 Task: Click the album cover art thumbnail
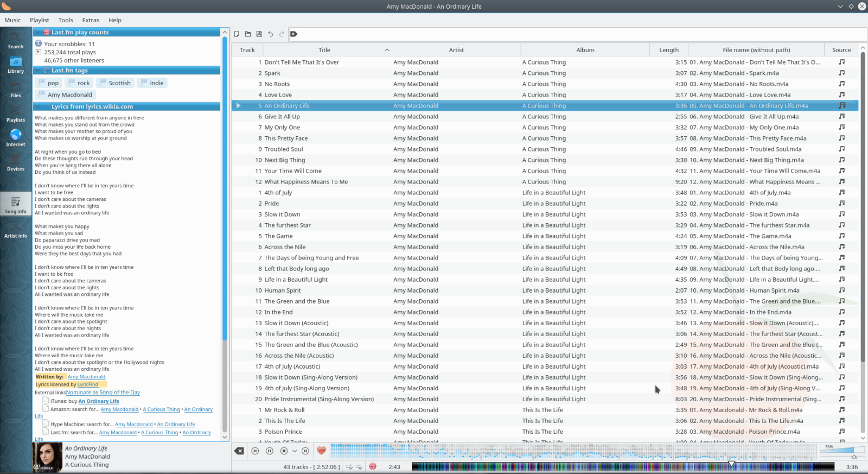(x=47, y=457)
